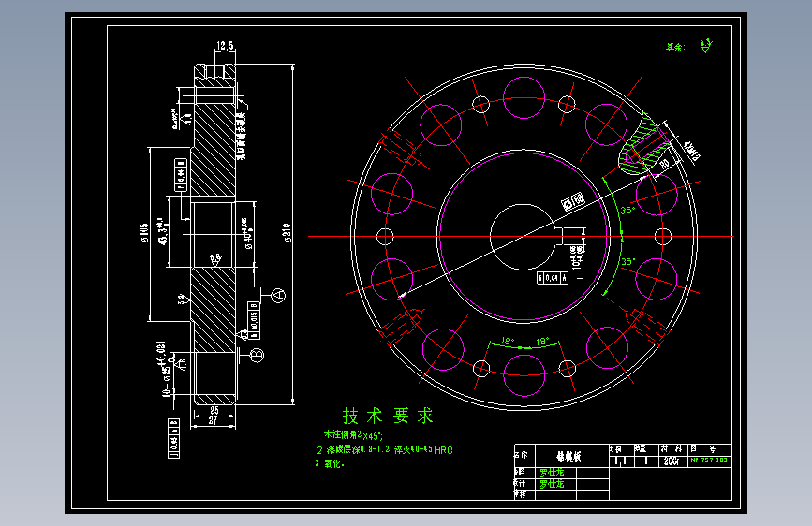
Task: Click the upper 35° angle label
Action: 627,210
